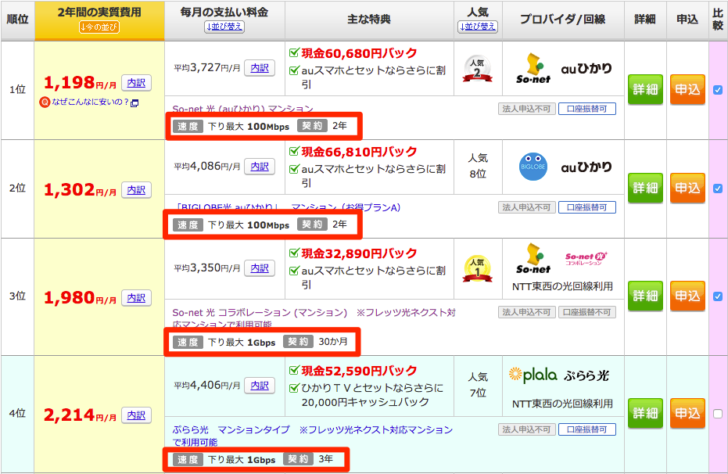The image size is (728, 474).
Task: Open 内訳 for 1,302円/月 cost
Action: 136,190
